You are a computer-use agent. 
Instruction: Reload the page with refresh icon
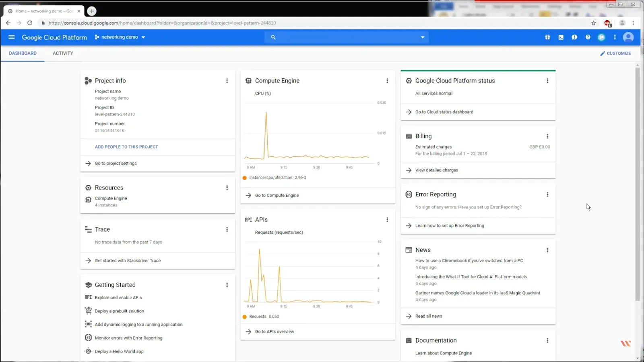(30, 23)
